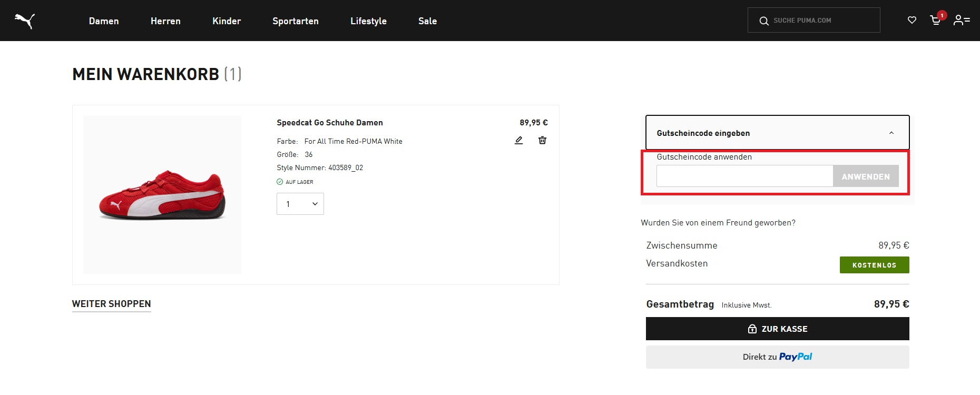Image resolution: width=980 pixels, height=395 pixels.
Task: Click the Größe 36 text
Action: [x=295, y=154]
